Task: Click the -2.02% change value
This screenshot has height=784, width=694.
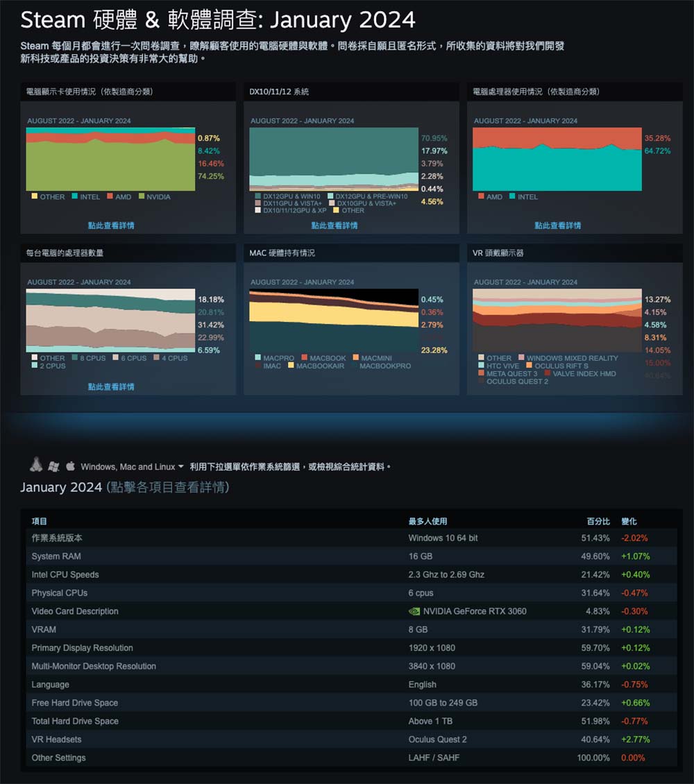Action: [634, 538]
